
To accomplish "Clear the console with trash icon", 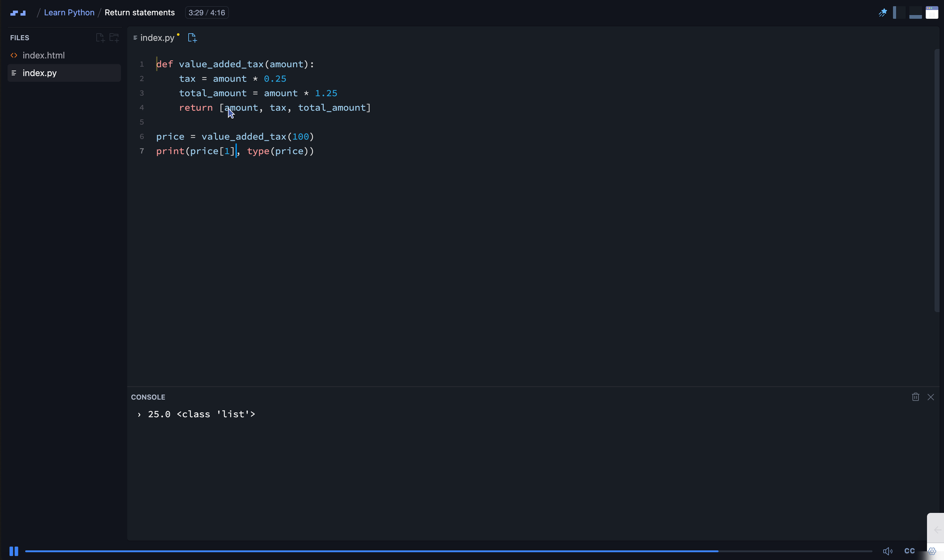I will pyautogui.click(x=916, y=397).
